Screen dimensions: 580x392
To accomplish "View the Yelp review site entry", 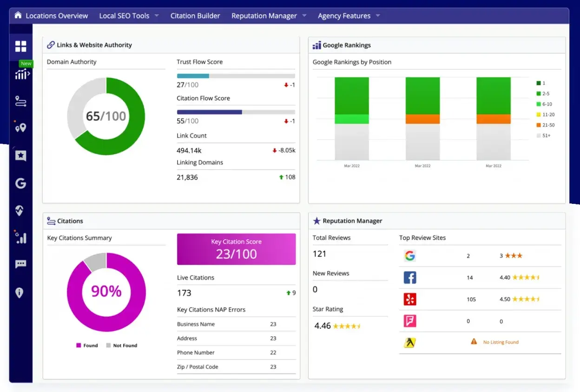I will [410, 300].
